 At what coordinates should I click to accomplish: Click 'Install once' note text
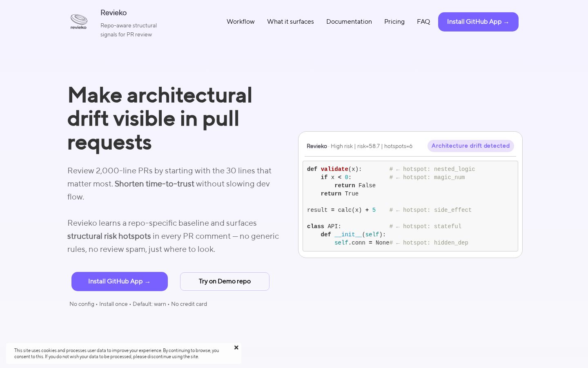pyautogui.click(x=114, y=304)
